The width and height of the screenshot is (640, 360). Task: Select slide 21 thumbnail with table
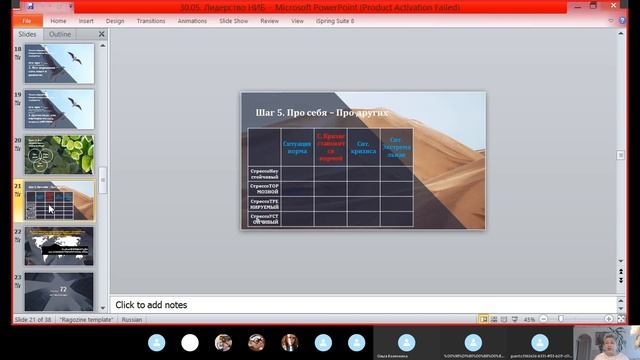(x=59, y=201)
